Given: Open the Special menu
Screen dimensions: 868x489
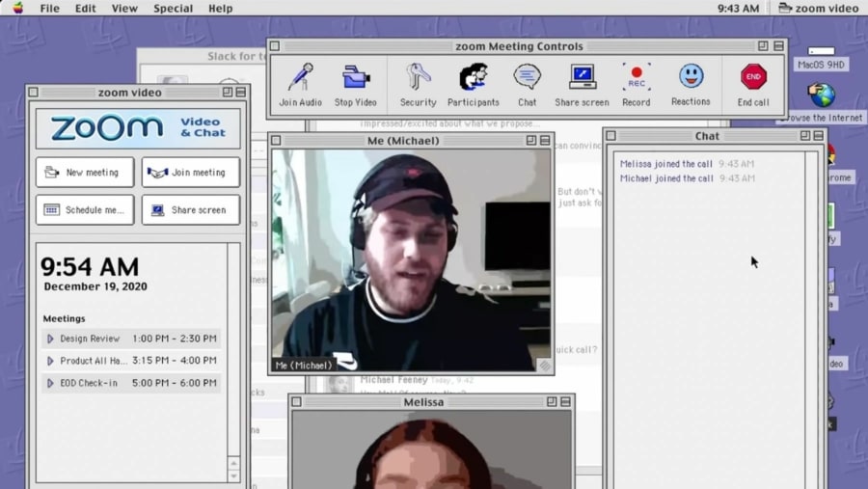Looking at the screenshot, I should tap(173, 9).
